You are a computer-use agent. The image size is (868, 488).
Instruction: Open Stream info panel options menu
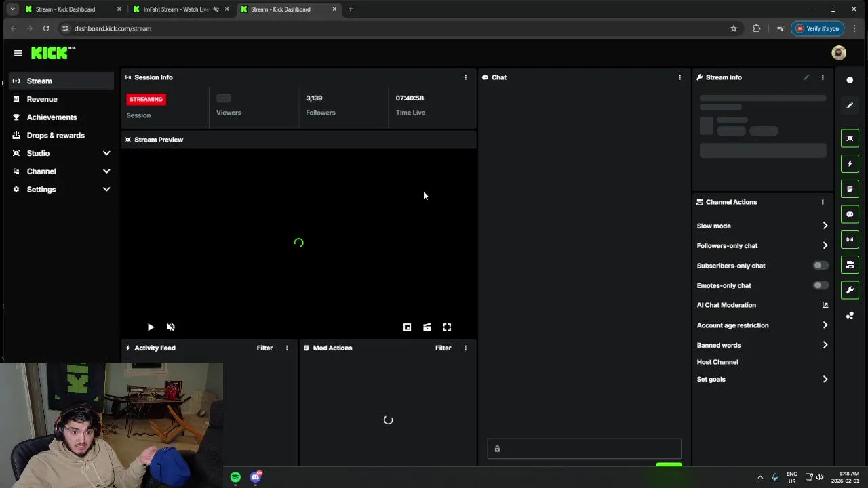point(823,77)
